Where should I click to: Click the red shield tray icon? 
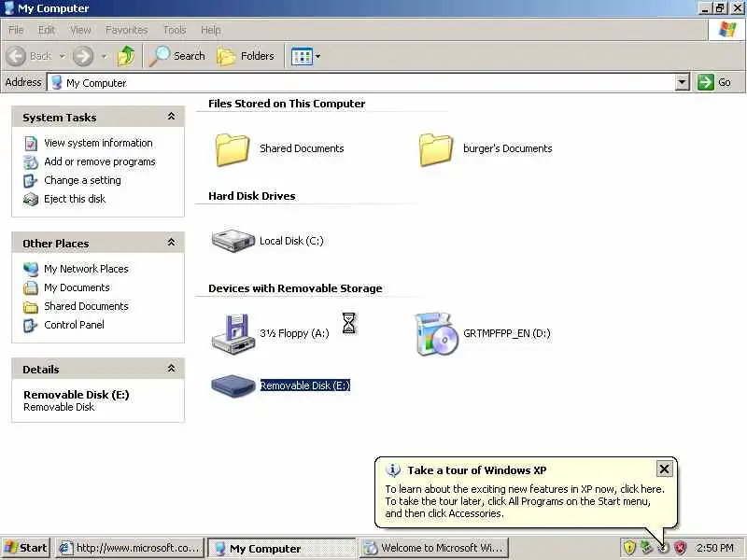(x=681, y=548)
